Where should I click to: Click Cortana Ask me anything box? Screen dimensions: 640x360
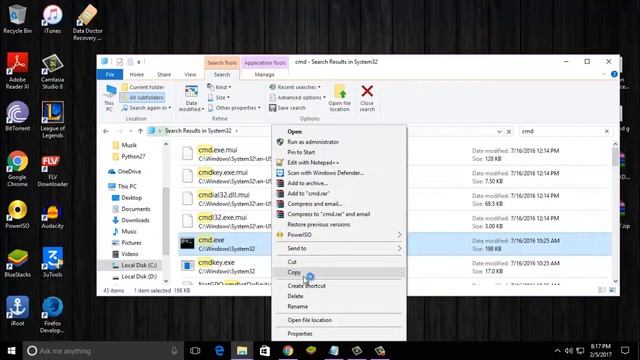[103, 351]
